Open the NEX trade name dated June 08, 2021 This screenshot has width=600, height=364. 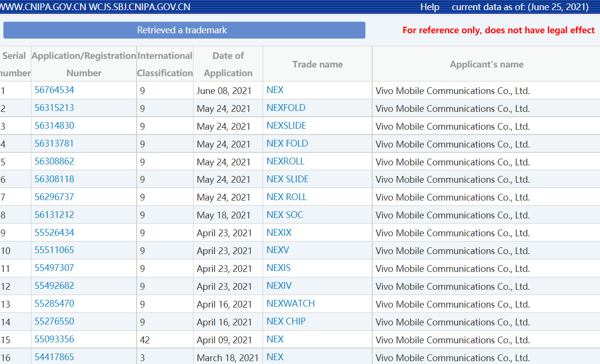coord(275,90)
